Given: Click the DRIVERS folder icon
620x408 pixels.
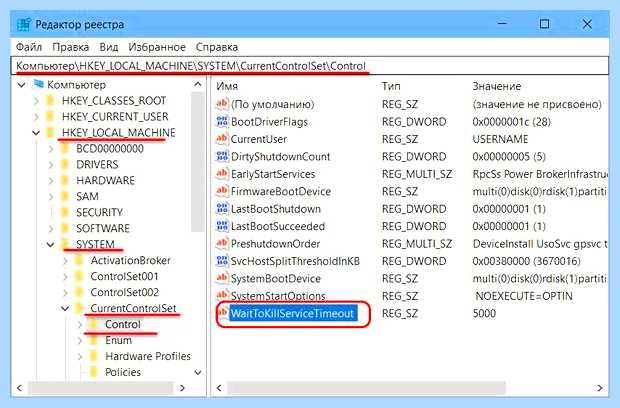Looking at the screenshot, I should [65, 164].
